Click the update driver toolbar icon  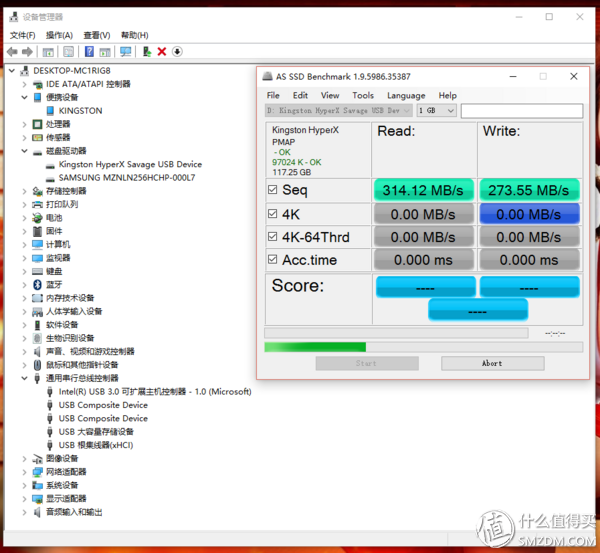coord(147,52)
